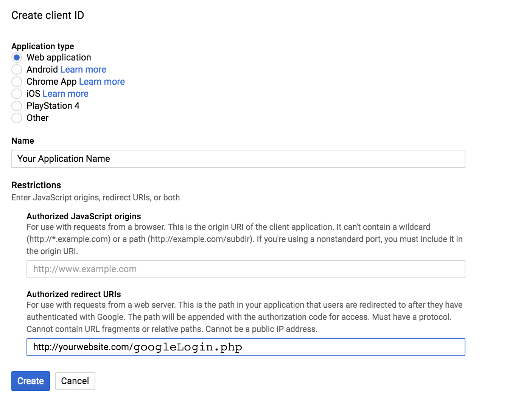532x403 pixels.
Task: Click the Create client ID page title
Action: 48,15
